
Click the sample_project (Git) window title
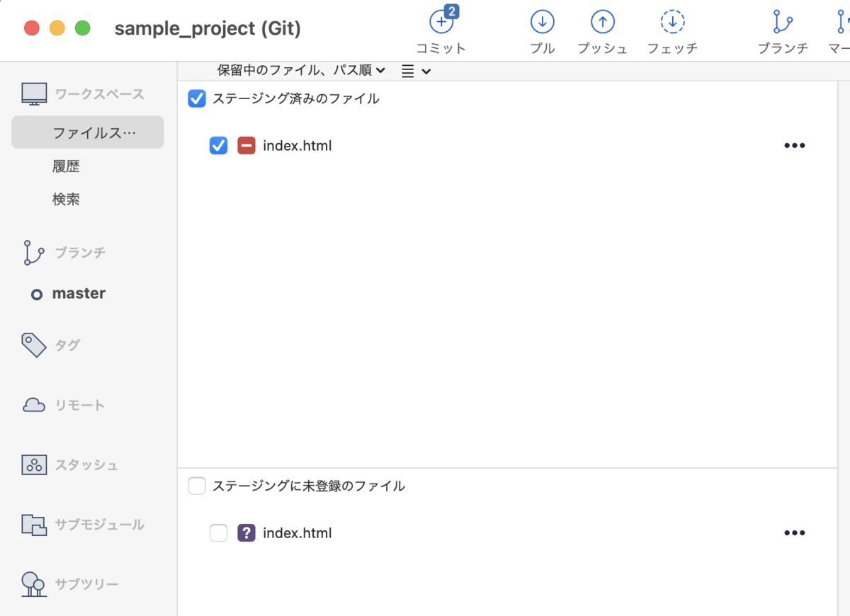[208, 29]
